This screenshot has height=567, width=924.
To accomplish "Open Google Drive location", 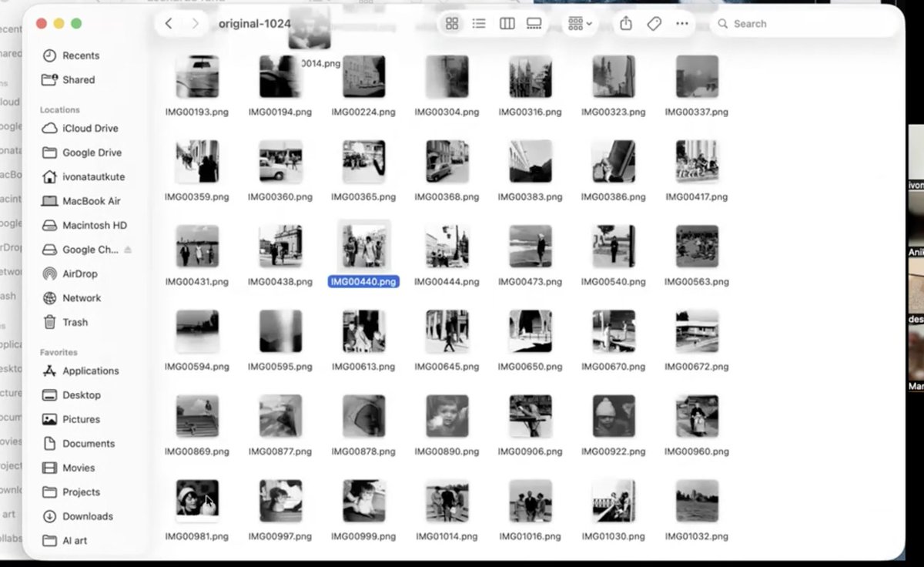I will pyautogui.click(x=92, y=153).
